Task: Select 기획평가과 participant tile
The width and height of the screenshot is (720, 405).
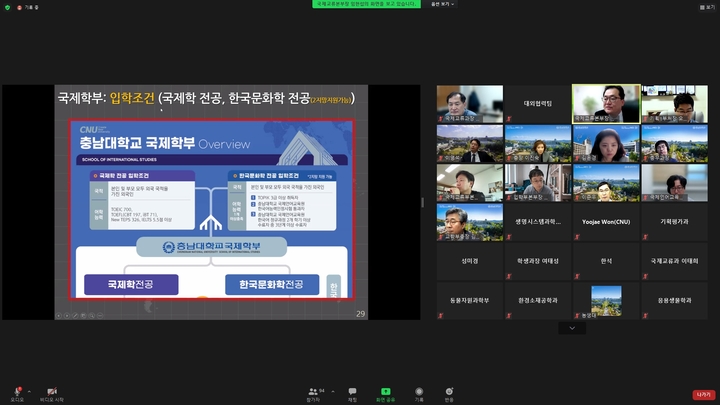Action: [674, 222]
